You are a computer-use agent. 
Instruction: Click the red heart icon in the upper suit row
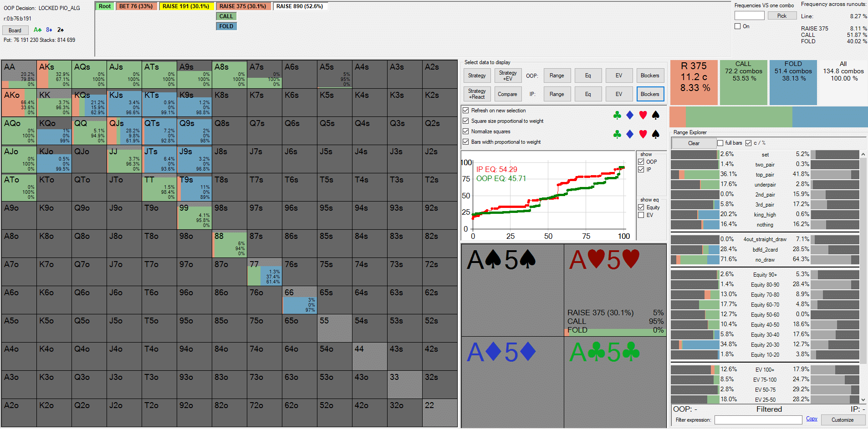(x=643, y=116)
